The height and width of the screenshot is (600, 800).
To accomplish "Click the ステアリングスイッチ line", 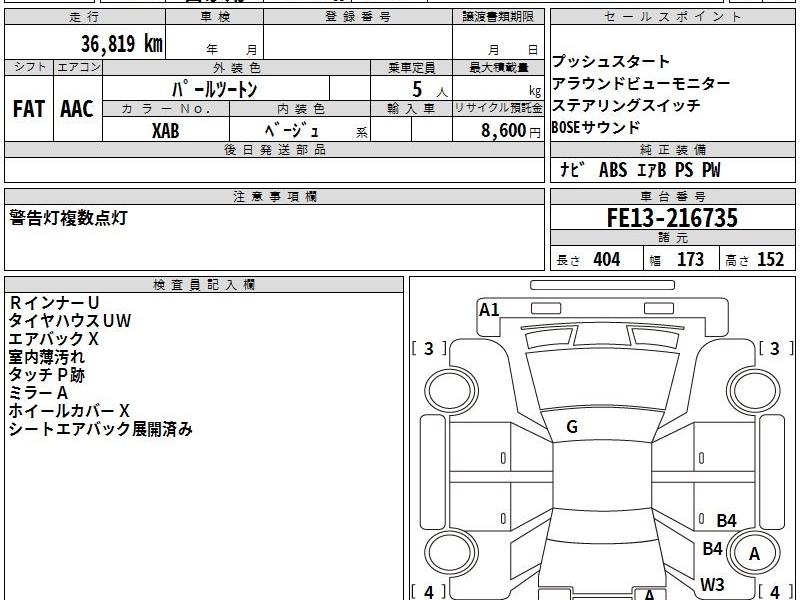I will click(626, 105).
